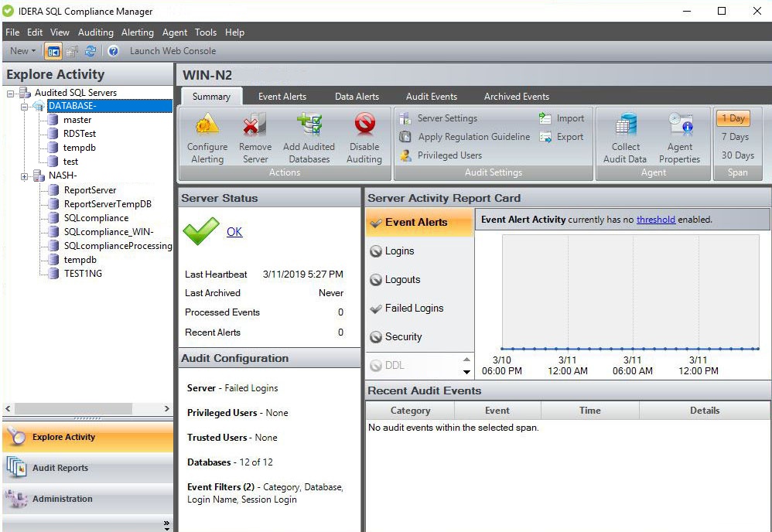
Task: Select the master database
Action: tap(77, 120)
